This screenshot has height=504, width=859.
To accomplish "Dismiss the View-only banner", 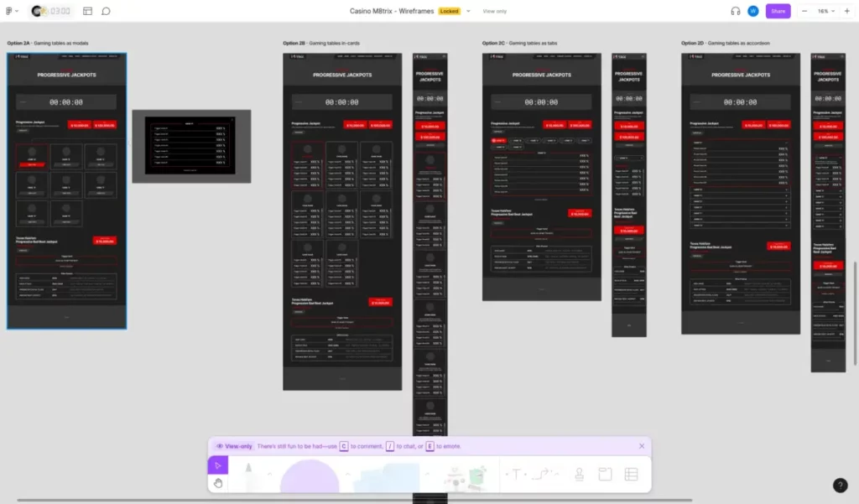I will (x=642, y=446).
